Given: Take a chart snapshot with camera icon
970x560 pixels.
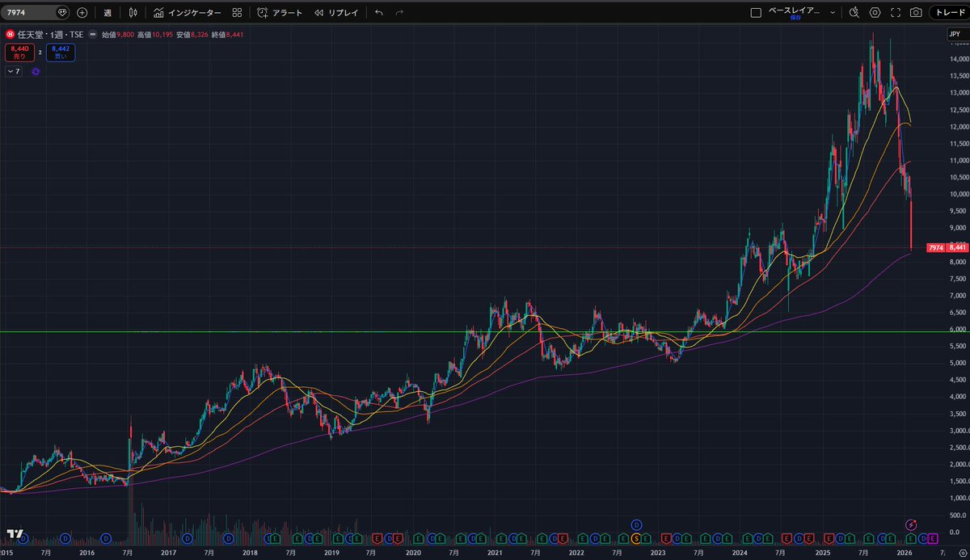Looking at the screenshot, I should pos(916,13).
